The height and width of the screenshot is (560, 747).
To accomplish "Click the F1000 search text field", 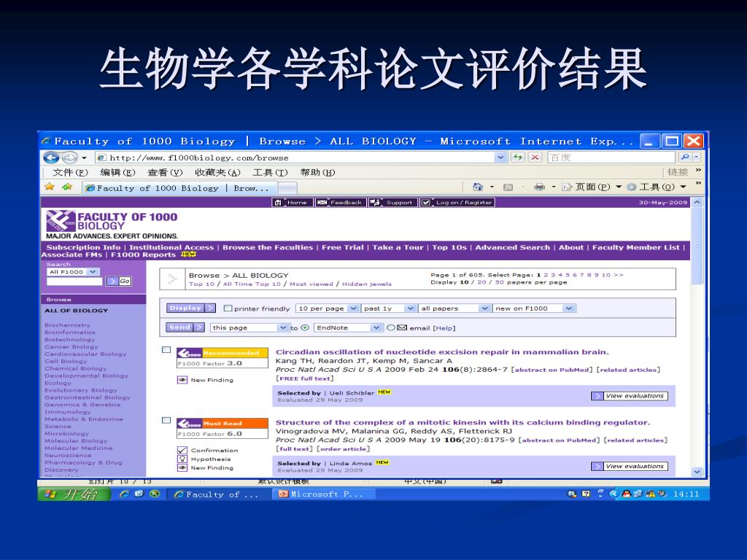I will click(x=75, y=281).
